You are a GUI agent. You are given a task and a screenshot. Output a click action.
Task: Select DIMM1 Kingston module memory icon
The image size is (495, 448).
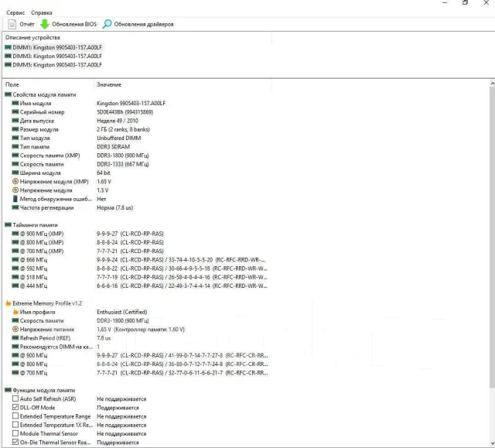point(9,47)
